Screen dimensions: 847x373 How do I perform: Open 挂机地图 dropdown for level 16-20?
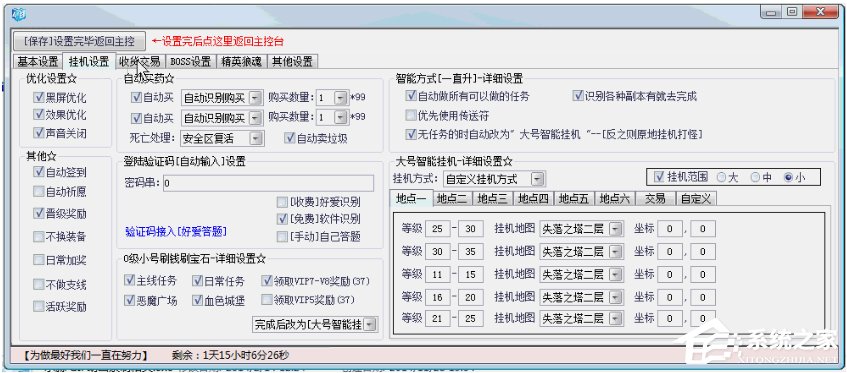581,296
